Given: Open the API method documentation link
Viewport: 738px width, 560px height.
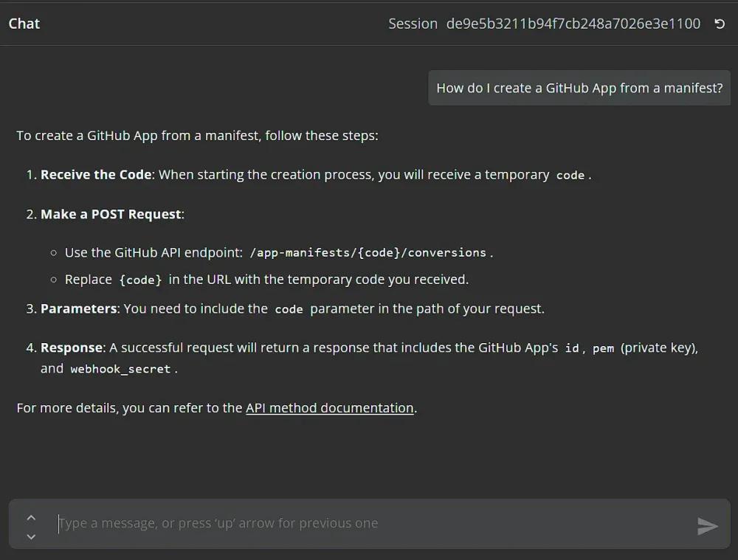Looking at the screenshot, I should pyautogui.click(x=329, y=408).
